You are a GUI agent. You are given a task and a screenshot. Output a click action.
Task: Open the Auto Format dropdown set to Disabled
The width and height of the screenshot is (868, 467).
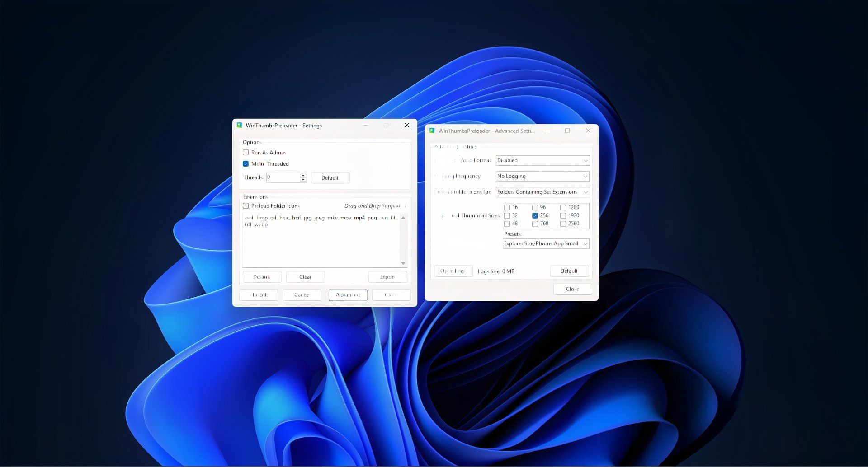pyautogui.click(x=542, y=160)
